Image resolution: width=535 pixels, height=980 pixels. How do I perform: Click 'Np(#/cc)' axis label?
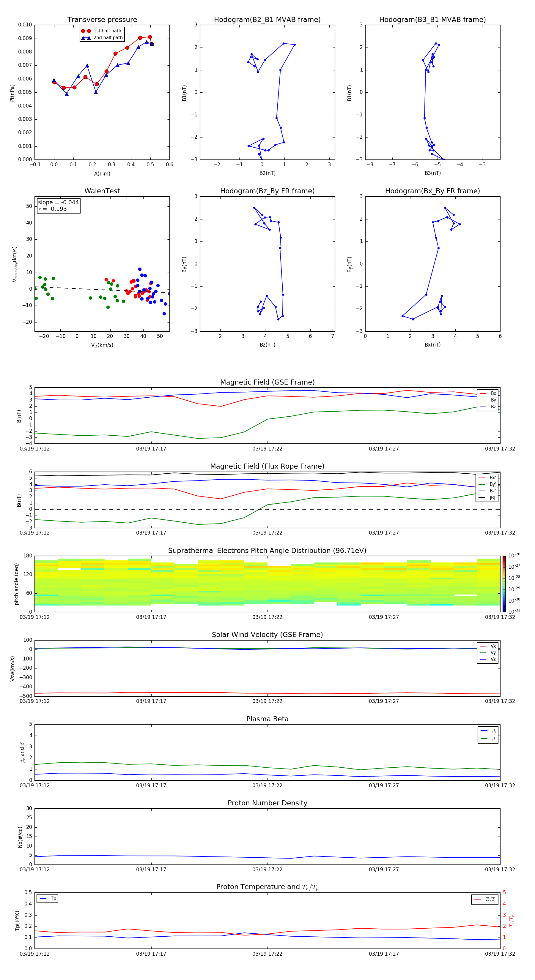coord(20,837)
